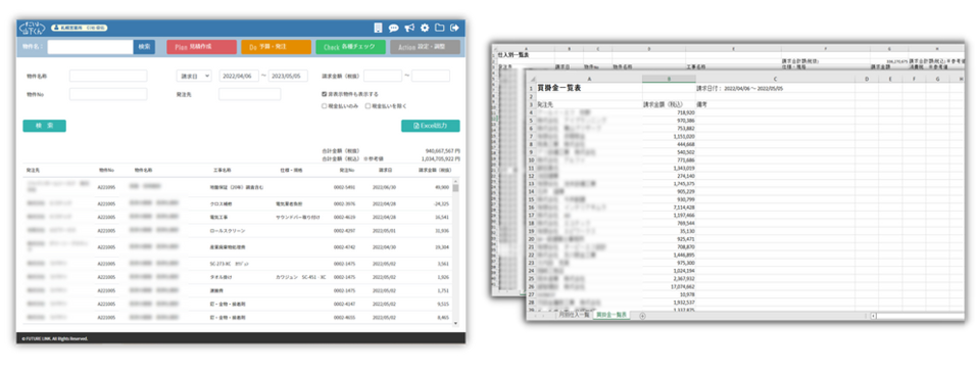Click the teal 検索 search button
980x368 pixels.
coord(44,126)
